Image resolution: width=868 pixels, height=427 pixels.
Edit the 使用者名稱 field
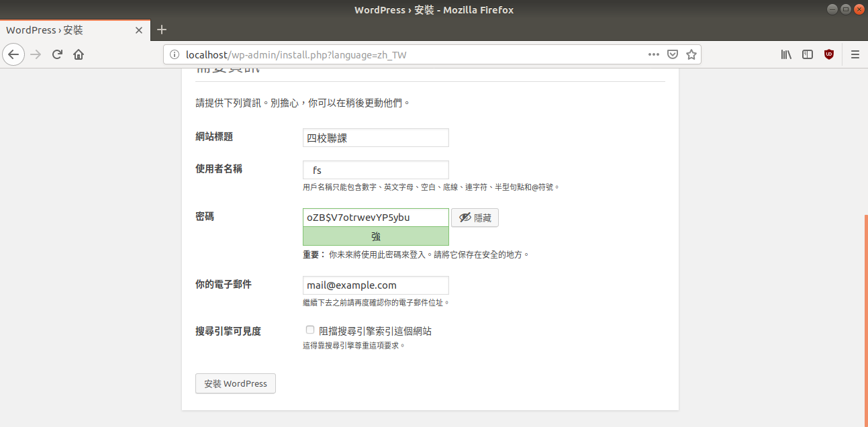click(376, 170)
